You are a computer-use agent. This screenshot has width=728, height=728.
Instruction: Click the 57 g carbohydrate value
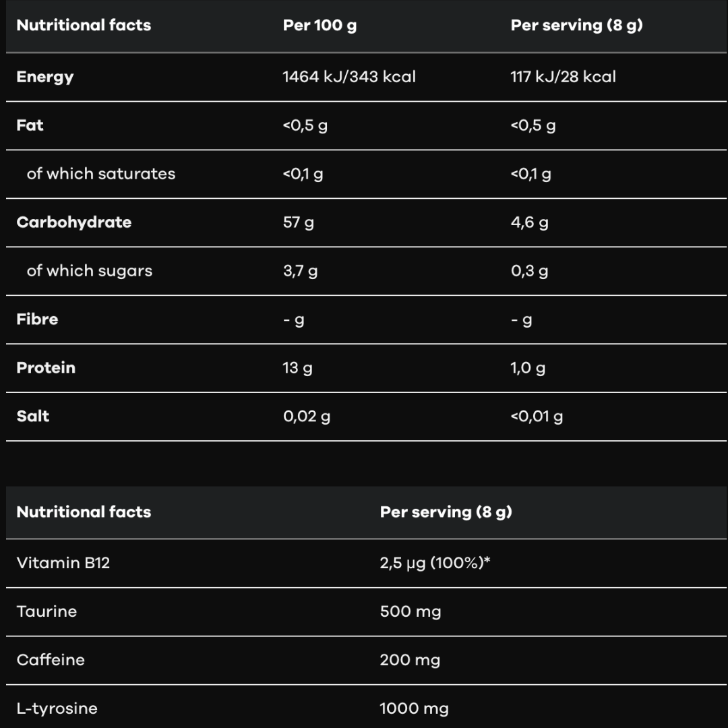tap(298, 222)
